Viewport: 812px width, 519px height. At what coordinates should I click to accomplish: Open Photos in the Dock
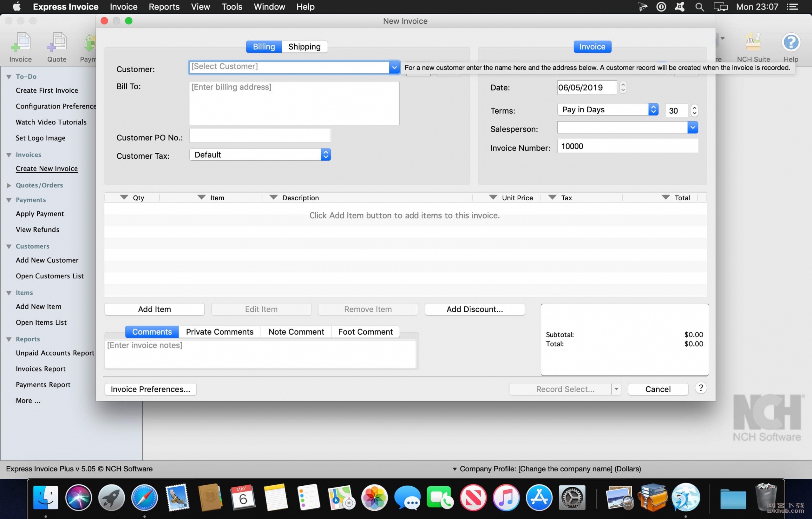pyautogui.click(x=374, y=497)
